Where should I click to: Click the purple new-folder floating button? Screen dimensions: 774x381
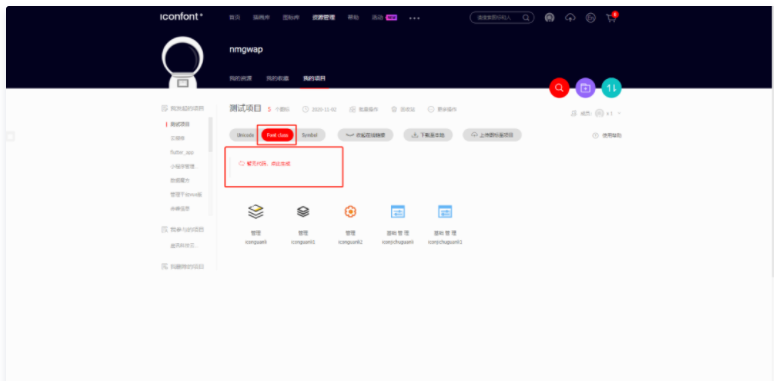pos(585,88)
